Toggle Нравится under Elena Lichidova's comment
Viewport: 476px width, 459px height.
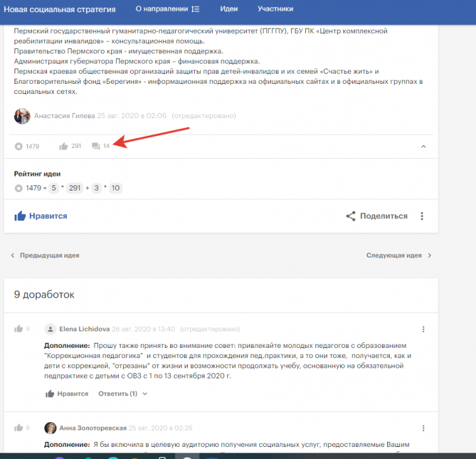[67, 394]
